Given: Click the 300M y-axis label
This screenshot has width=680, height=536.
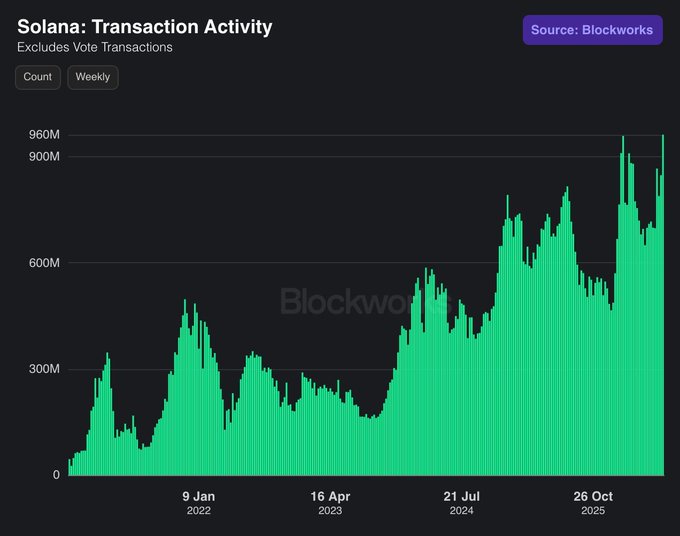Looking at the screenshot, I should point(44,369).
